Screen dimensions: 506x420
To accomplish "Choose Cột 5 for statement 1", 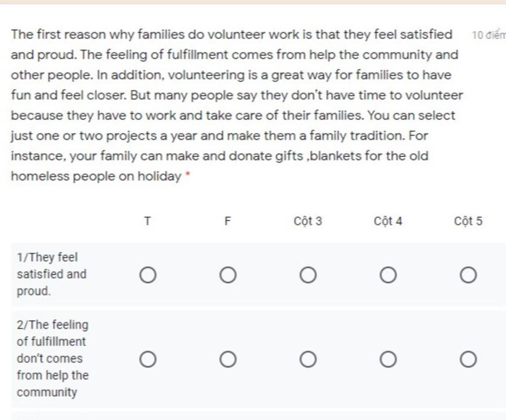I will pos(468,275).
